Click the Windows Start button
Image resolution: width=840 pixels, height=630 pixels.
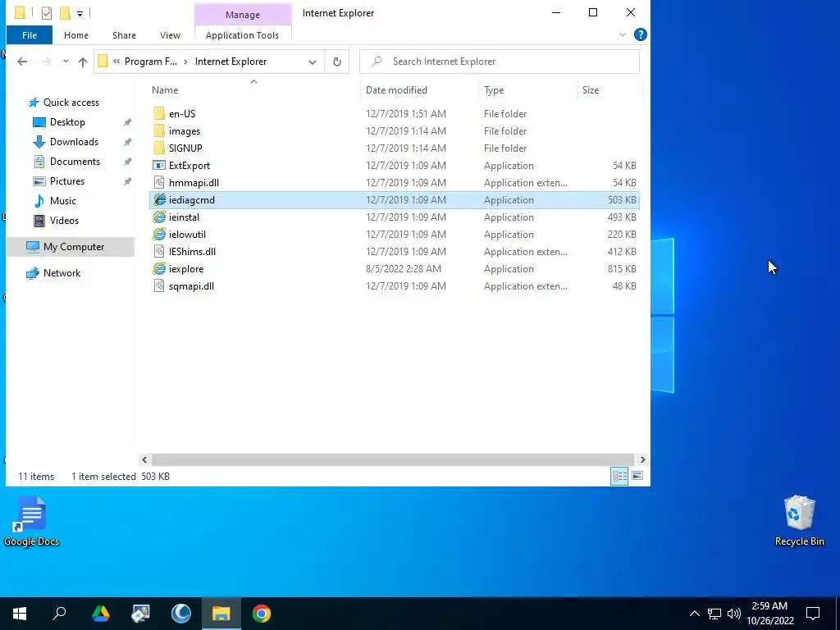click(20, 614)
